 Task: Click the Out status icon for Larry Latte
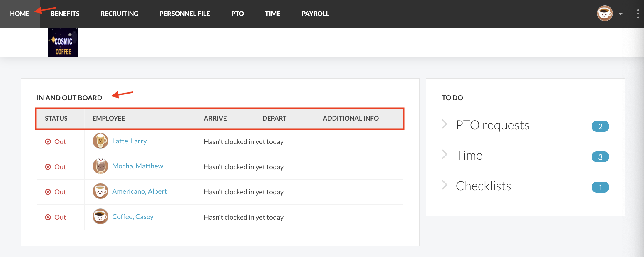point(48,142)
